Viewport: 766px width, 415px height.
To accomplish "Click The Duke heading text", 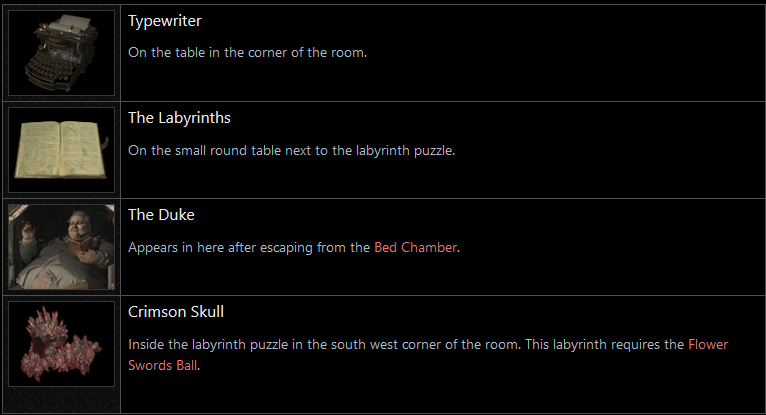I will click(162, 215).
